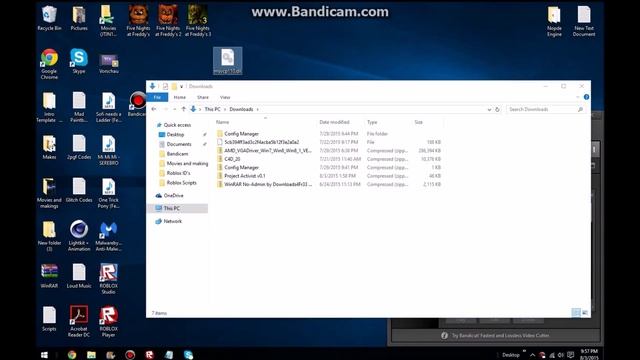
Task: Click the Try Bandicut video cutter link
Action: pos(500,336)
